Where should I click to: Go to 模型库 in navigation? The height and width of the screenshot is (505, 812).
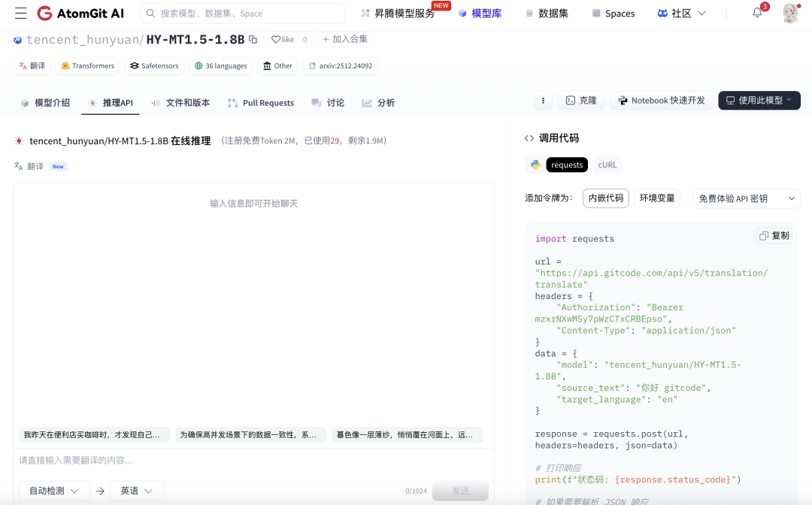point(480,14)
